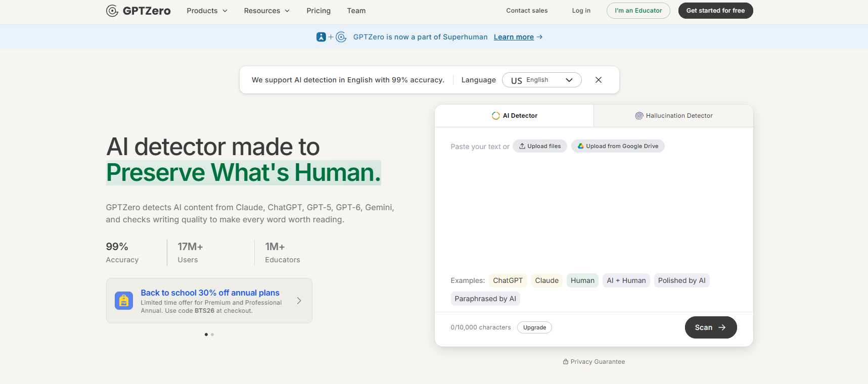868x384 pixels.
Task: Load the AI + Human example
Action: 626,280
